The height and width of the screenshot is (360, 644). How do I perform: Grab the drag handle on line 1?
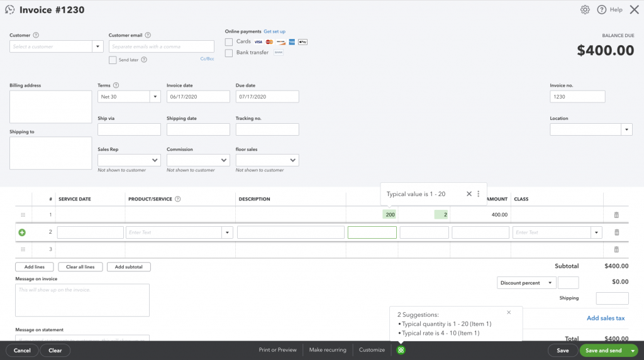coord(23,215)
